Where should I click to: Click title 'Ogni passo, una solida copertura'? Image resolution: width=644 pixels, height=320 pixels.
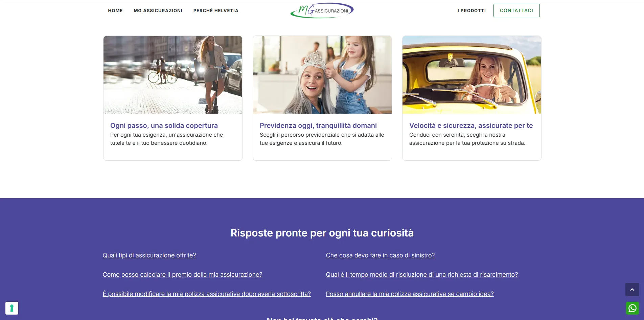[164, 125]
